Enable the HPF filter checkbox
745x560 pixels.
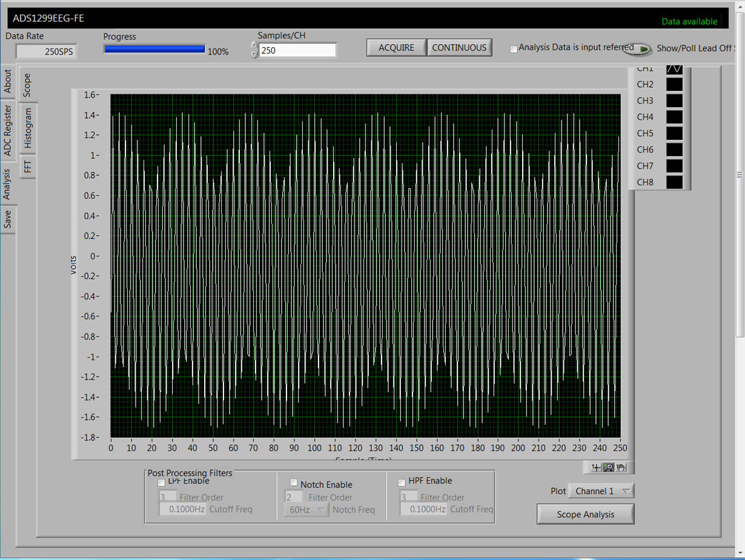point(402,483)
